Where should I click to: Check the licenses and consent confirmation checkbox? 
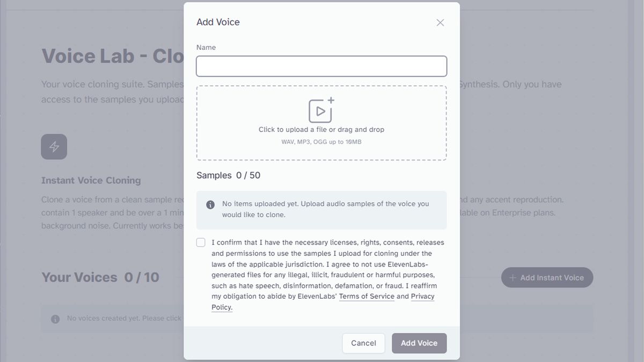coord(201,242)
